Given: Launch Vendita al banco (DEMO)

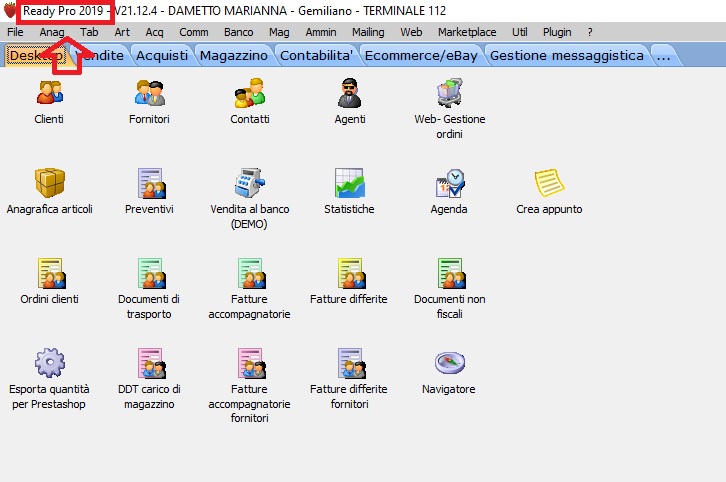Looking at the screenshot, I should [250, 182].
